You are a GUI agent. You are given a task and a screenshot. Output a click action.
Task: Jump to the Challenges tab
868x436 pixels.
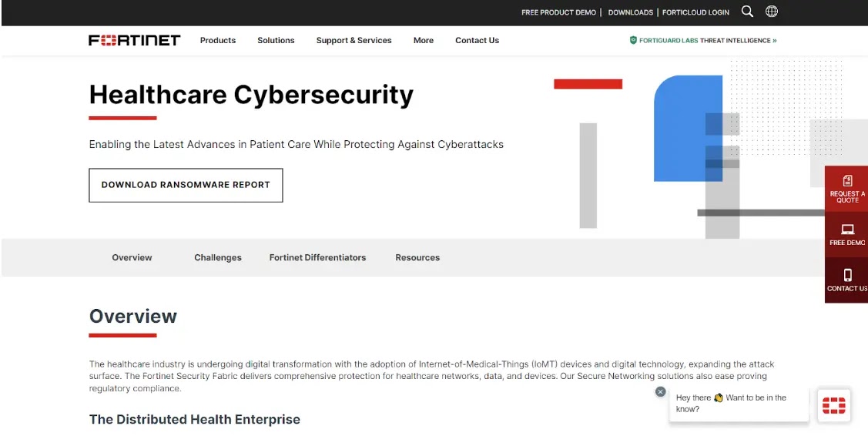217,257
